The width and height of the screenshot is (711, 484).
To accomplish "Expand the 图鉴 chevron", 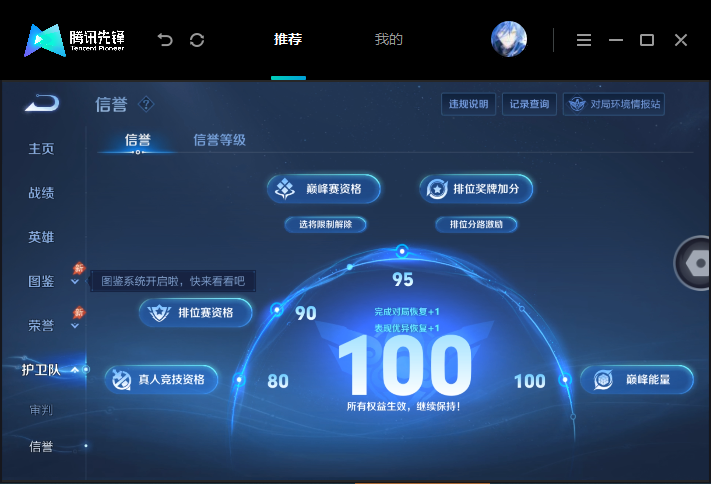I will (75, 282).
